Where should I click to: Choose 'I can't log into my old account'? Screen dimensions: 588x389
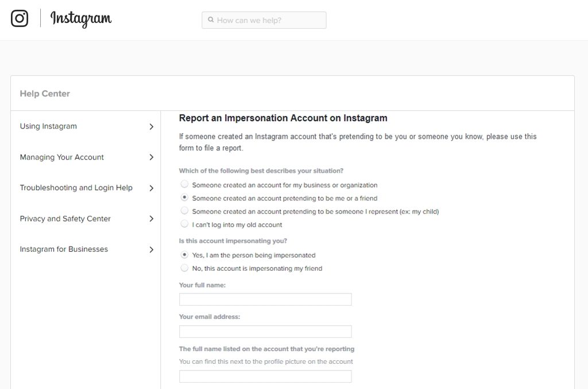point(184,224)
